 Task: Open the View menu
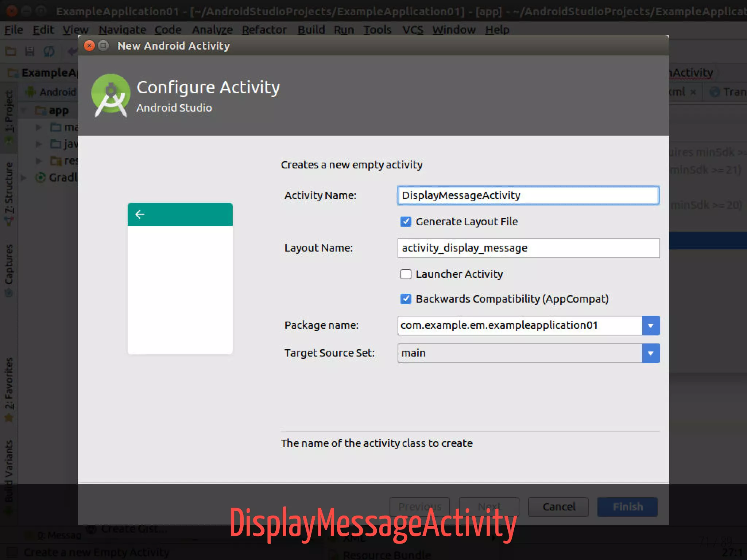76,30
